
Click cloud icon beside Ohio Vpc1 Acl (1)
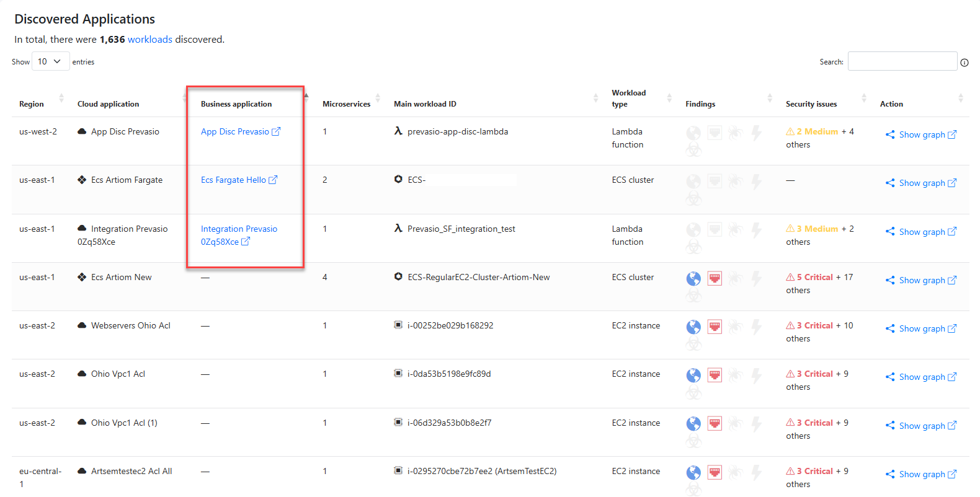82,423
